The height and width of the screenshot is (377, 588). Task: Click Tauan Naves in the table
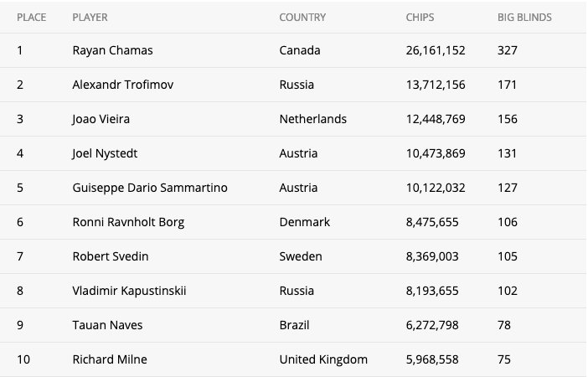107,325
